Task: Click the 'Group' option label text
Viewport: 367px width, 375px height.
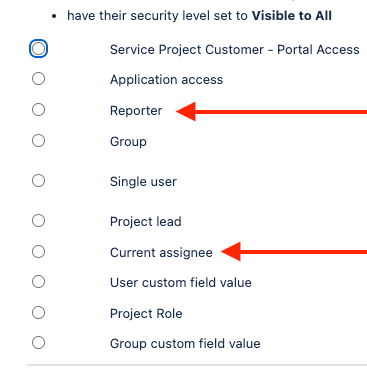Action: click(128, 142)
